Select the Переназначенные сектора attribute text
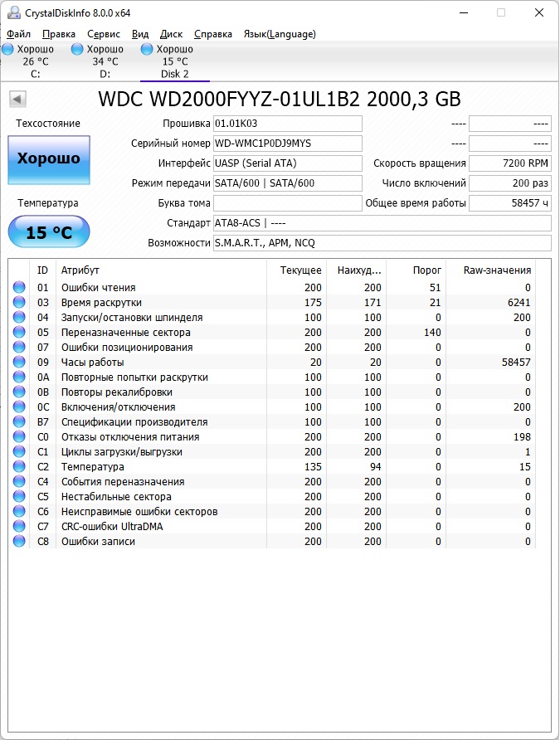This screenshot has width=560, height=740. [x=125, y=332]
